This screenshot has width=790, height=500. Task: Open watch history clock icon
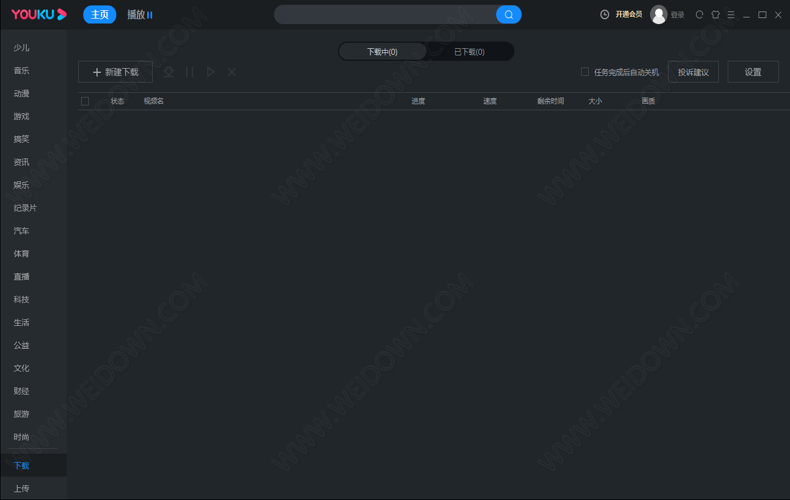[605, 15]
